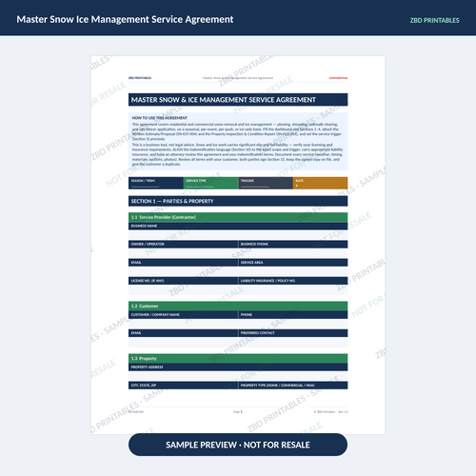Image resolution: width=476 pixels, height=476 pixels.
Task: Click the SAMPLE PREVIEW · NOT FOR RESALE banner
Action: point(238,445)
